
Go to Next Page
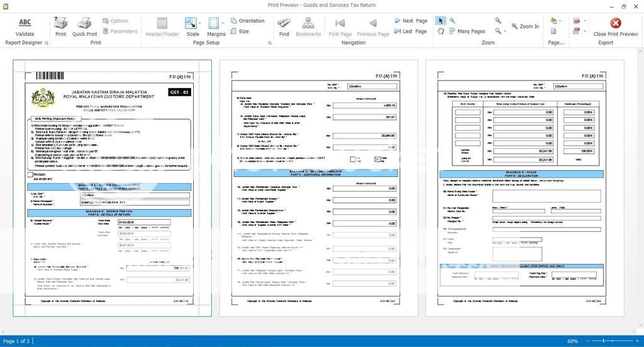[410, 21]
